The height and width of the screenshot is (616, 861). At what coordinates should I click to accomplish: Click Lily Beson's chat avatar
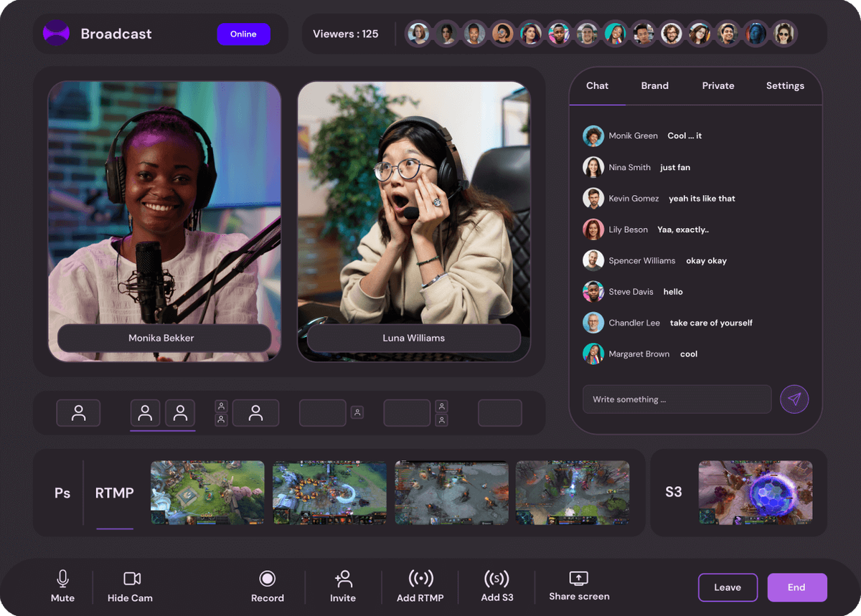(593, 229)
